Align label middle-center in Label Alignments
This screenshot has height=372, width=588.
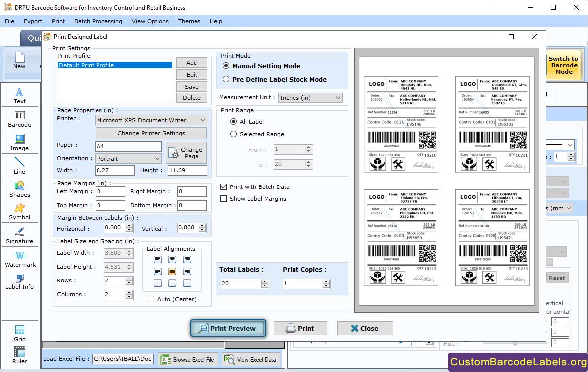(x=172, y=272)
